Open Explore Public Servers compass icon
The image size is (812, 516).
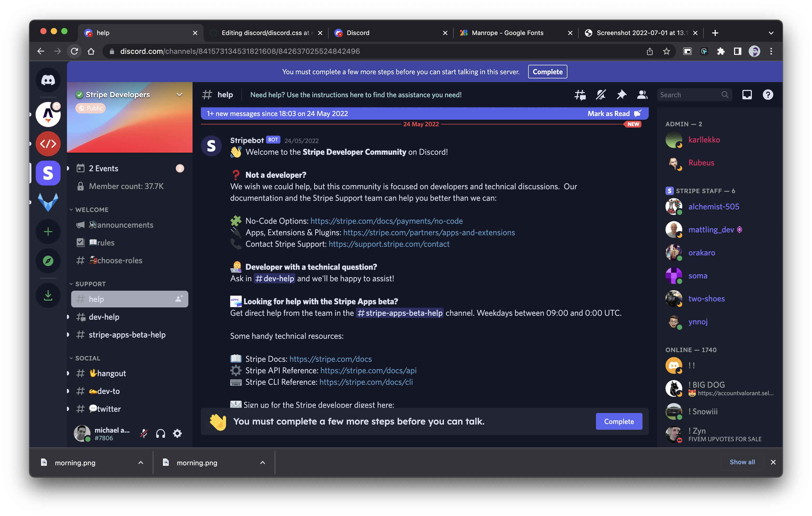point(48,261)
